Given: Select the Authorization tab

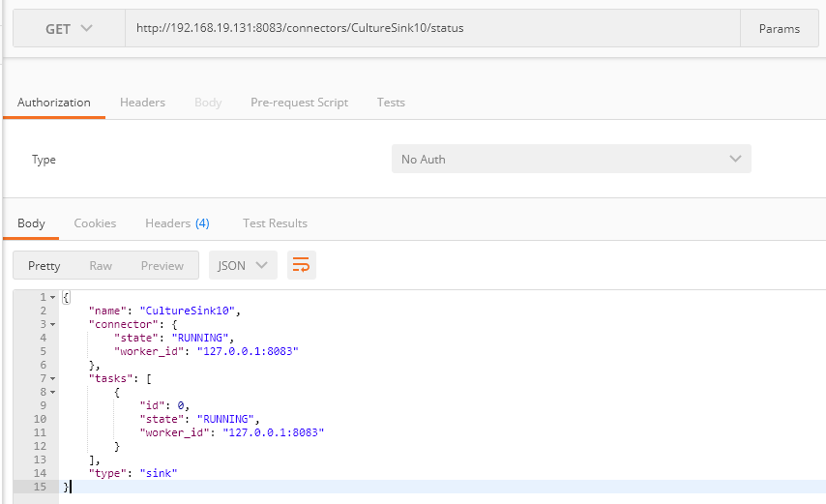Looking at the screenshot, I should tap(54, 103).
